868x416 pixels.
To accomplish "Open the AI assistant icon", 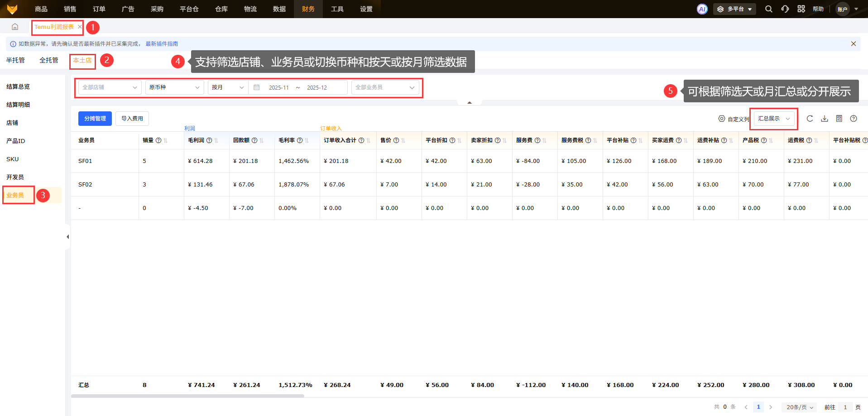I will pos(702,9).
